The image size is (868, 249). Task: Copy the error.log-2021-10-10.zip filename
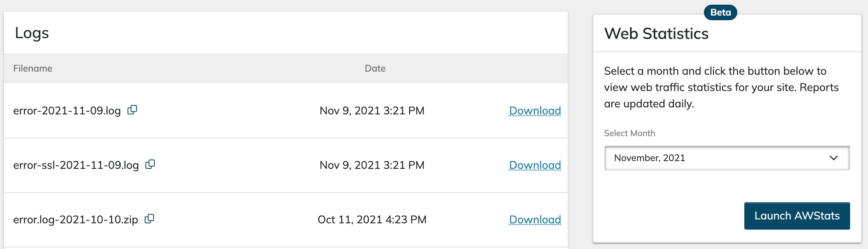149,219
